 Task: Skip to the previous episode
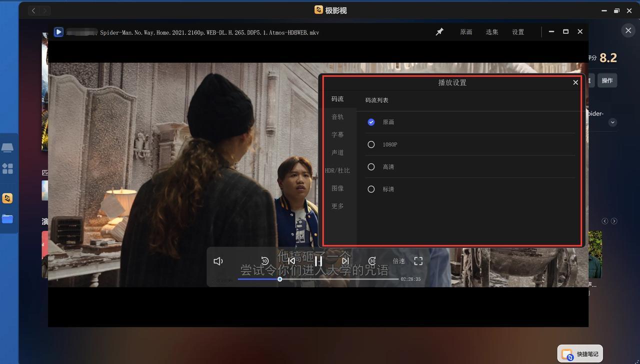[291, 261]
